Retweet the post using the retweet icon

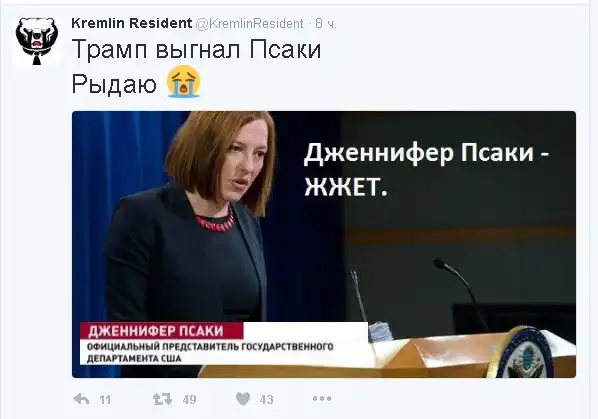(x=162, y=399)
